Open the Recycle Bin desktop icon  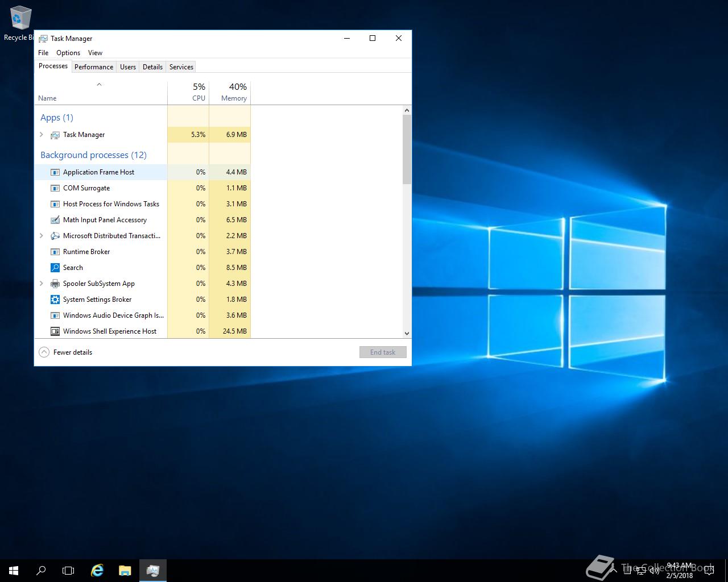[20, 23]
